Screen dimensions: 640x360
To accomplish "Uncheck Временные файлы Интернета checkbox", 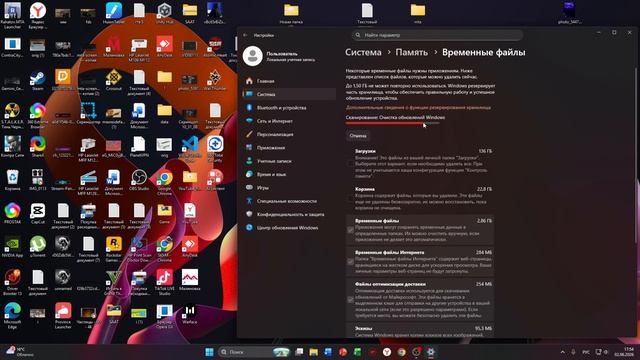I will point(350,262).
